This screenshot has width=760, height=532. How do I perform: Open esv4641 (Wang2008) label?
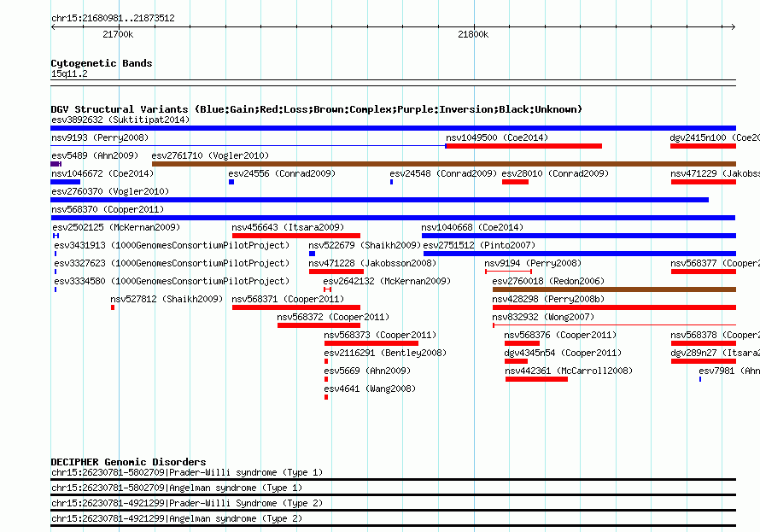(370, 389)
